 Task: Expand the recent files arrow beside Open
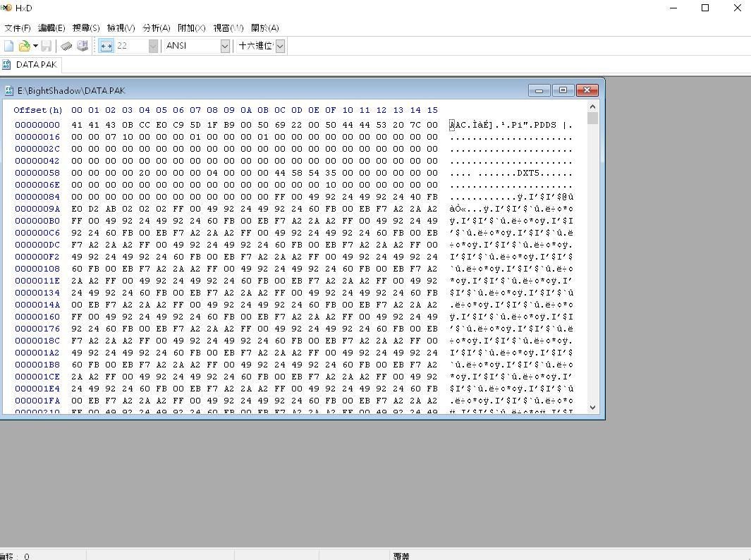coord(35,46)
